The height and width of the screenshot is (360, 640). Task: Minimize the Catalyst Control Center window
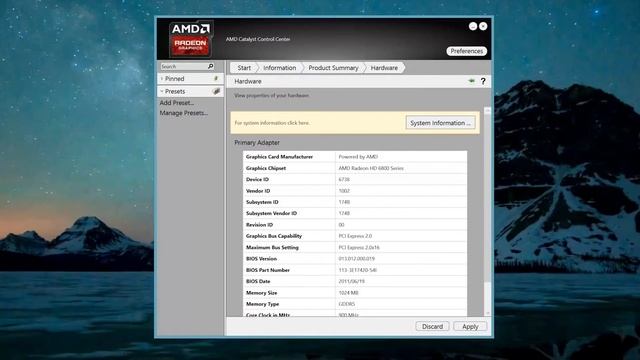[x=473, y=26]
